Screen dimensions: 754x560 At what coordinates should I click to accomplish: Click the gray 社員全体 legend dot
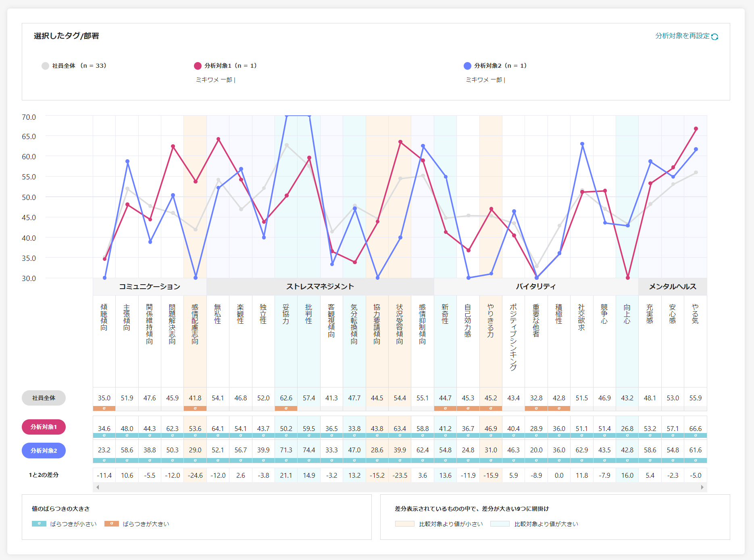[45, 66]
